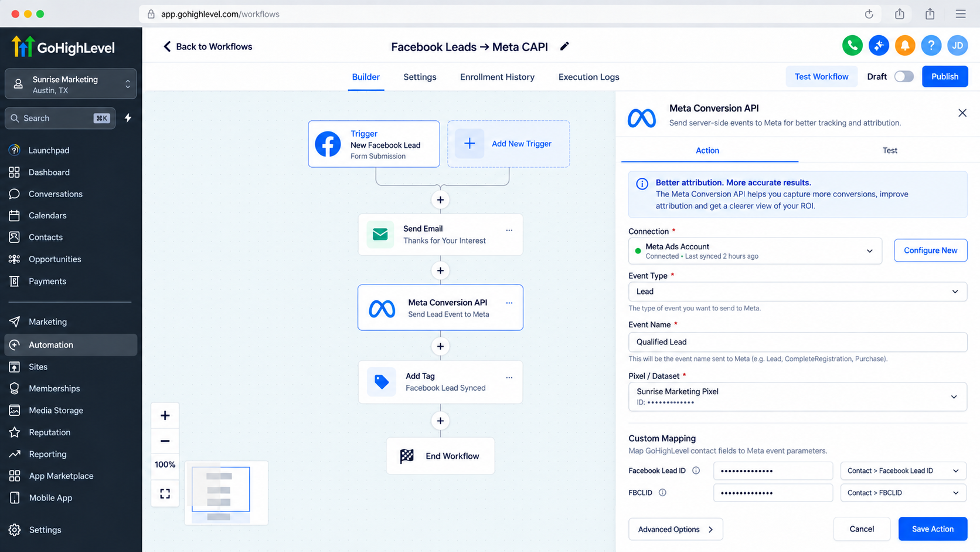This screenshot has width=980, height=552.
Task: Zoom out the workflow canvas
Action: point(165,441)
